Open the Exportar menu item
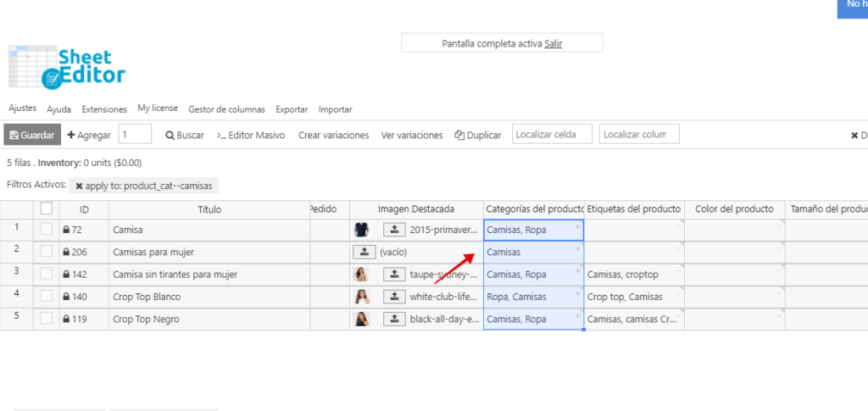The width and height of the screenshot is (868, 411). [292, 109]
